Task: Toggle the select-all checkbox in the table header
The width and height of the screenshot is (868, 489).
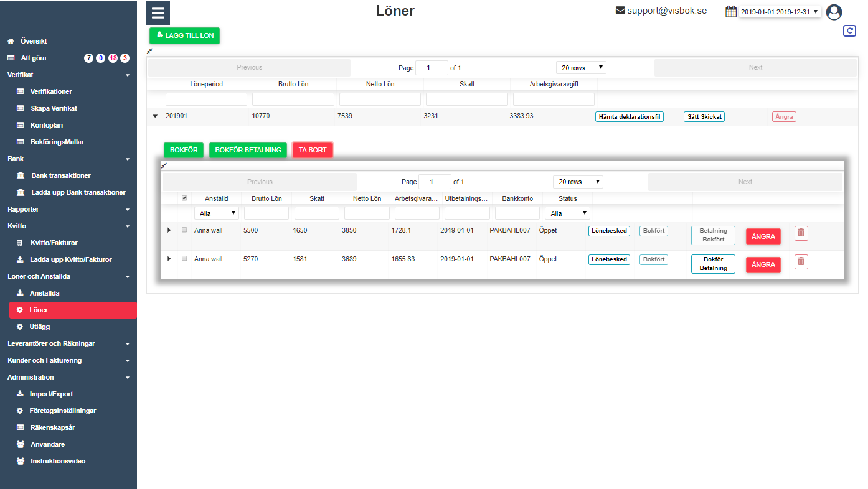Action: pos(184,198)
